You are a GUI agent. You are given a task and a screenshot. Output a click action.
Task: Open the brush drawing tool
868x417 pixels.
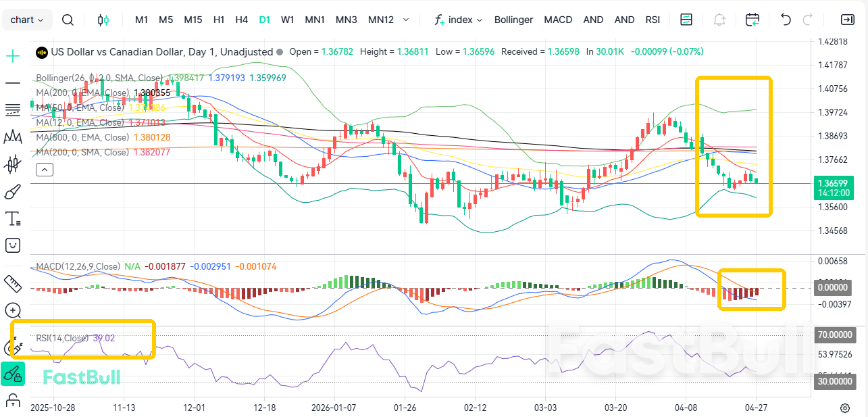[13, 191]
